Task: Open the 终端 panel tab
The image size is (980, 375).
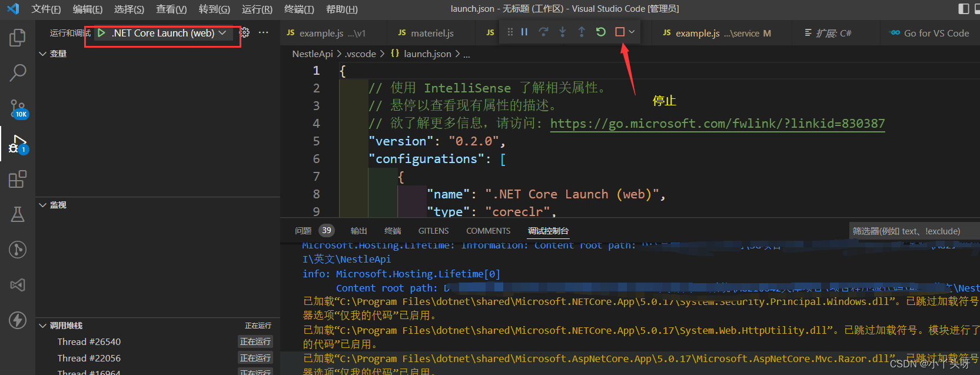Action: click(x=393, y=231)
